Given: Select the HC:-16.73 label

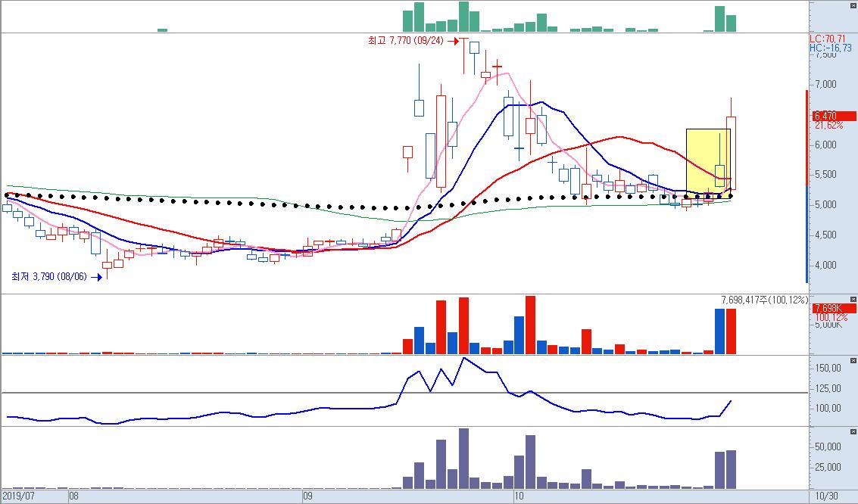Looking at the screenshot, I should click(830, 48).
